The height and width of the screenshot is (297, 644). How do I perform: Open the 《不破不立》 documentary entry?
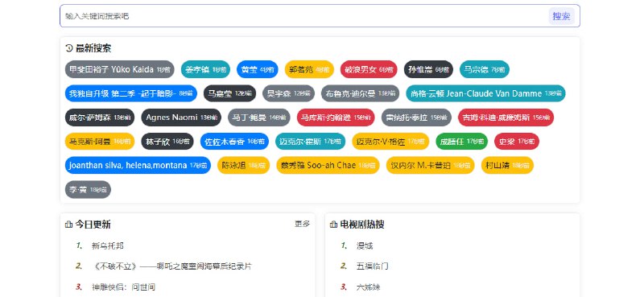pyautogui.click(x=171, y=266)
